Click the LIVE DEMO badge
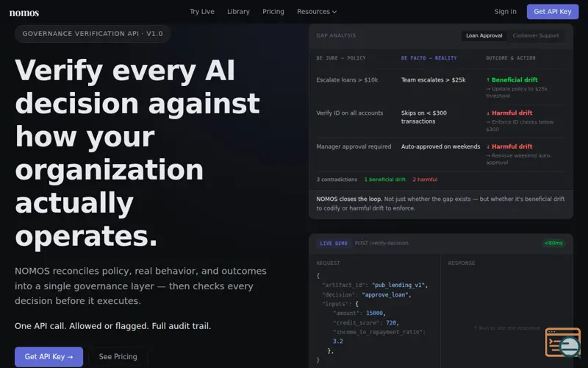The image size is (588, 368). tap(334, 244)
